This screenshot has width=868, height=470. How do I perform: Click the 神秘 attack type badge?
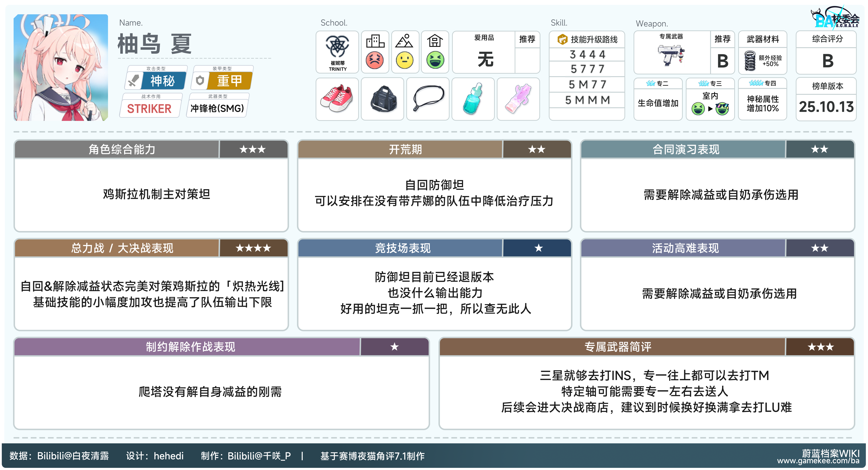(x=162, y=81)
